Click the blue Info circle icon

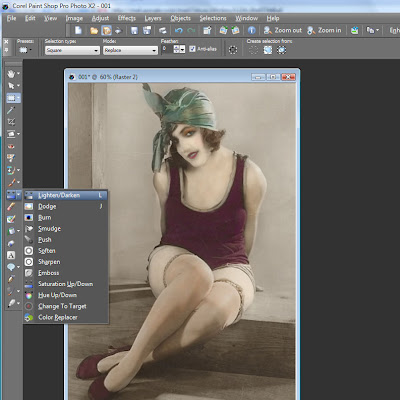point(252,30)
